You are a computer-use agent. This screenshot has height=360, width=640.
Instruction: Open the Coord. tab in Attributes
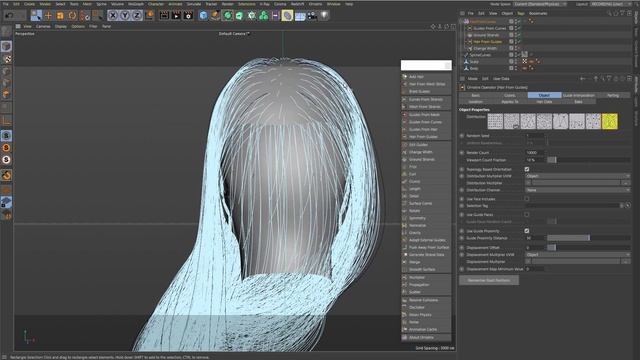coord(510,95)
